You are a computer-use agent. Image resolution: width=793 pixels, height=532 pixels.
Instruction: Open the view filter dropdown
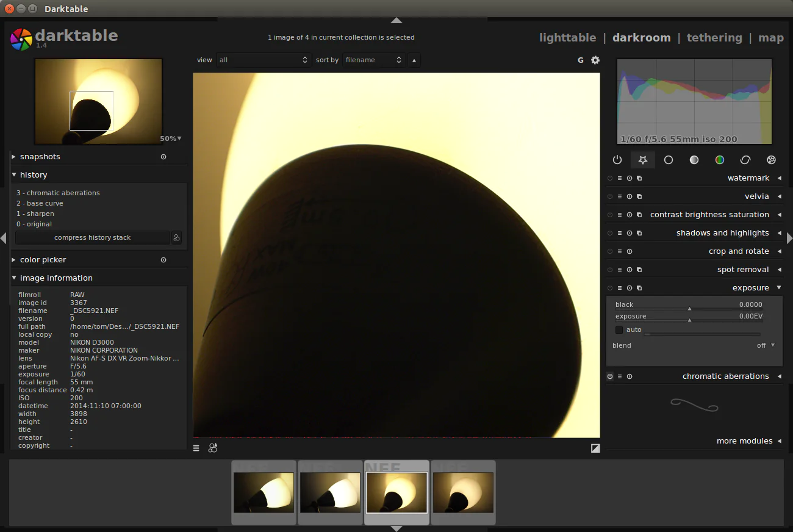264,60
